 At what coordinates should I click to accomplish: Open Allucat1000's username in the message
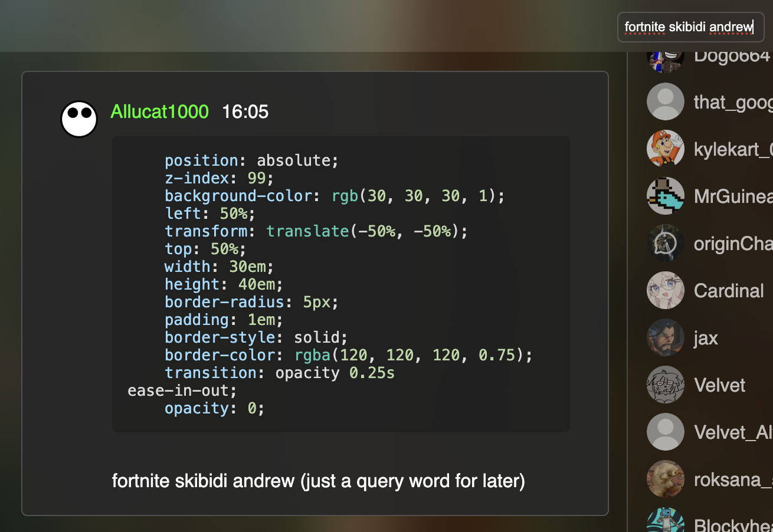[x=159, y=111]
